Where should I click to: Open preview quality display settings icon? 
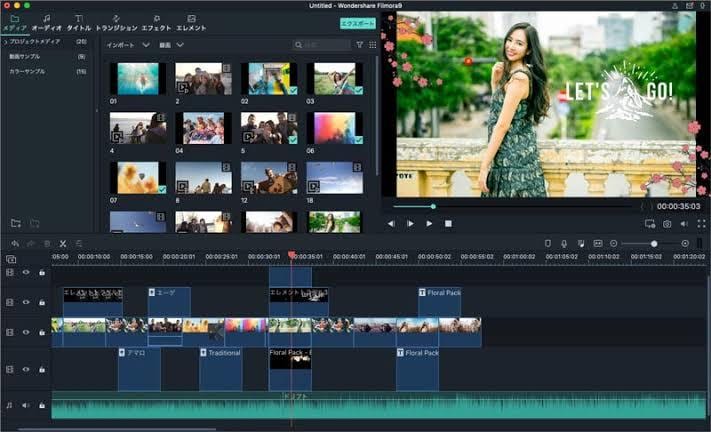click(650, 224)
